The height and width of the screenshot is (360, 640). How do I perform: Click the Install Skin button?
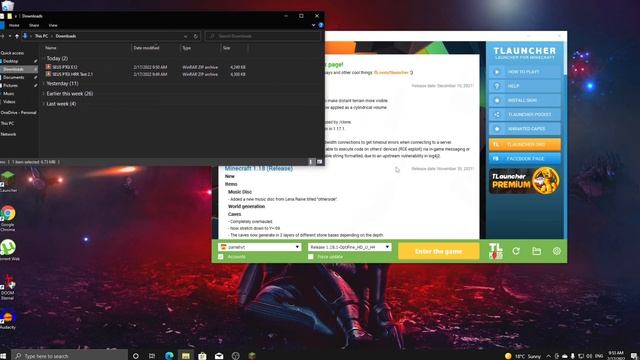pyautogui.click(x=525, y=100)
